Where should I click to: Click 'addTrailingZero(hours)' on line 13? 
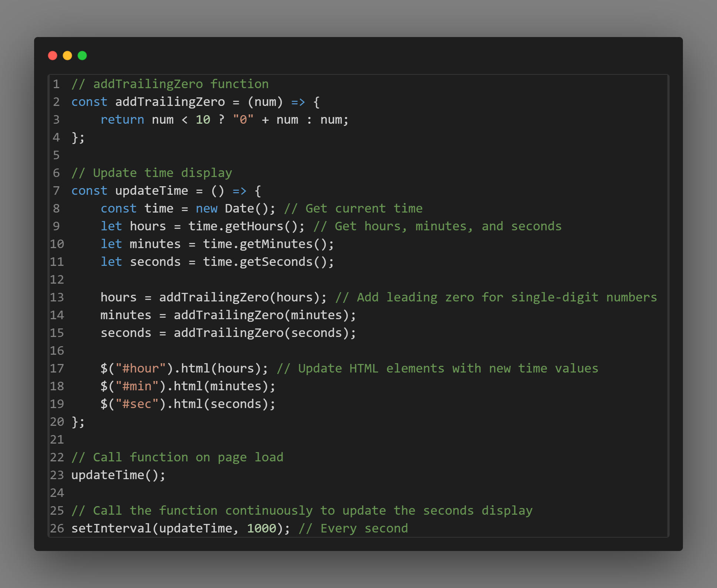(240, 297)
